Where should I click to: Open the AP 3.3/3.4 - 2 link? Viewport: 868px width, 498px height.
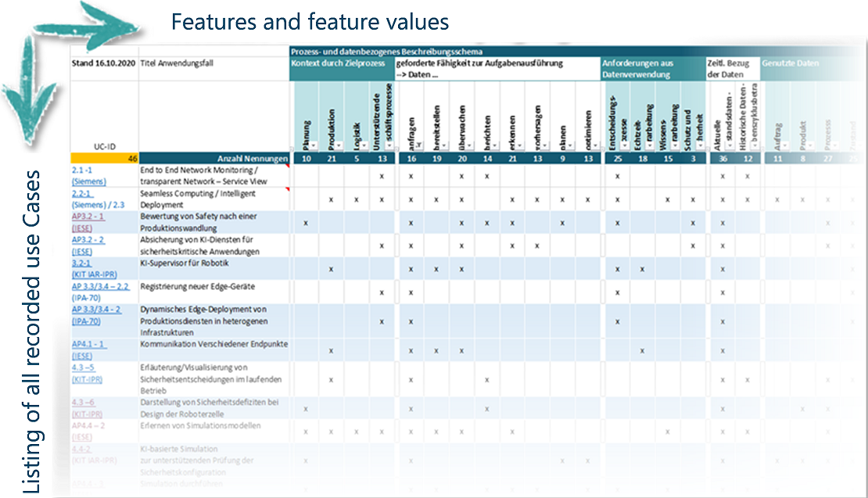96,310
